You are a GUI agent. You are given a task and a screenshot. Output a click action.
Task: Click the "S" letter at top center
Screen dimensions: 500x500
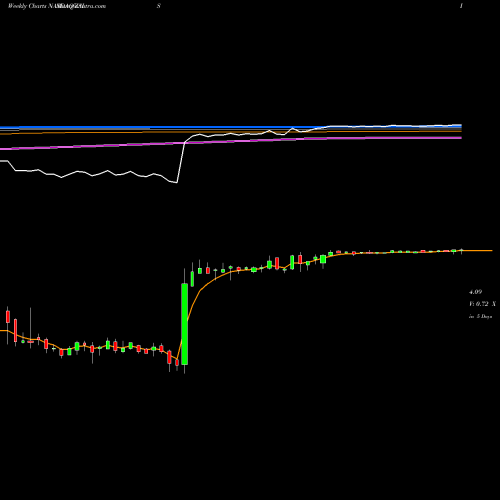click(x=159, y=6)
